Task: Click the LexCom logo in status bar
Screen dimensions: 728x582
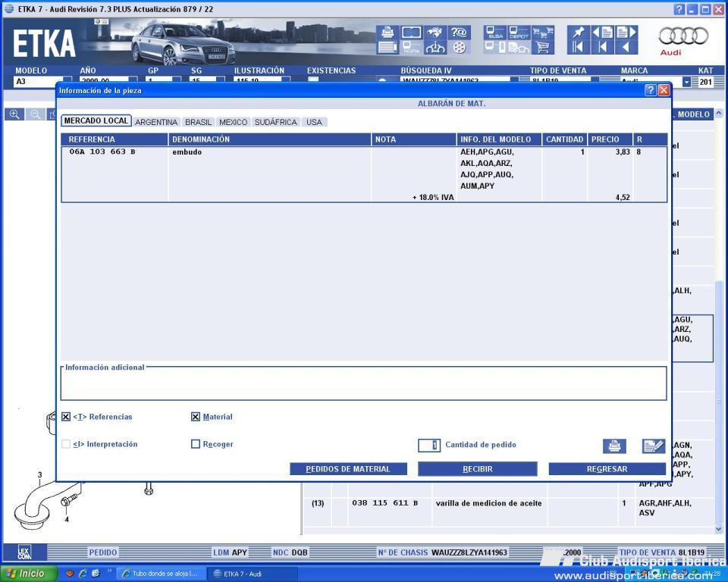Action: 24,552
